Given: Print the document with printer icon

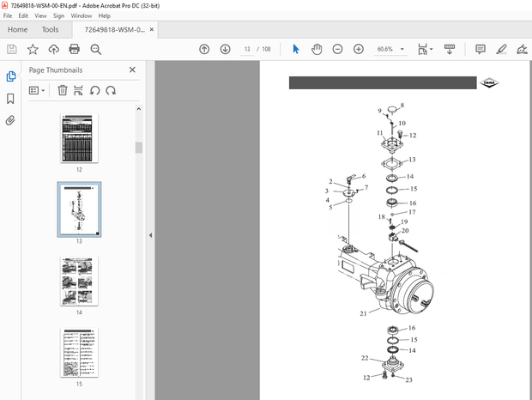Looking at the screenshot, I should 75,49.
